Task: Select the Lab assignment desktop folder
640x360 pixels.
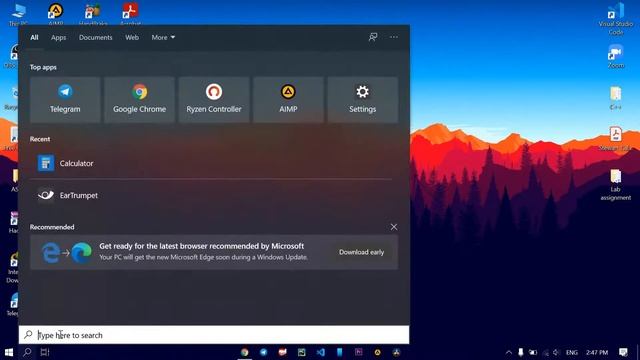Action: pyautogui.click(x=616, y=185)
